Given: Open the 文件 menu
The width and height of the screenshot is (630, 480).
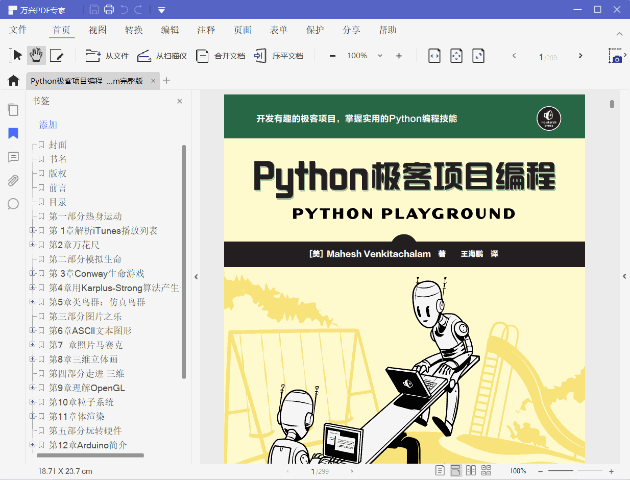Looking at the screenshot, I should [x=18, y=30].
